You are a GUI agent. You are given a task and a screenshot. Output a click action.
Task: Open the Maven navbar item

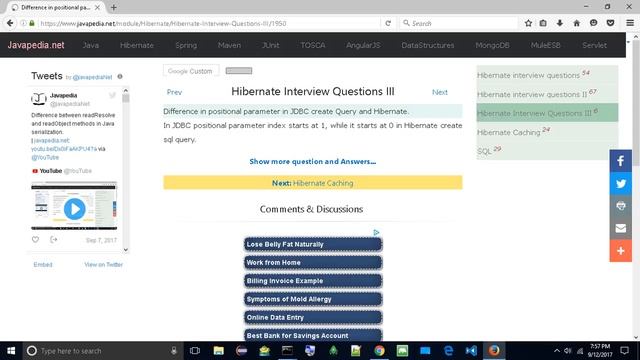point(229,45)
